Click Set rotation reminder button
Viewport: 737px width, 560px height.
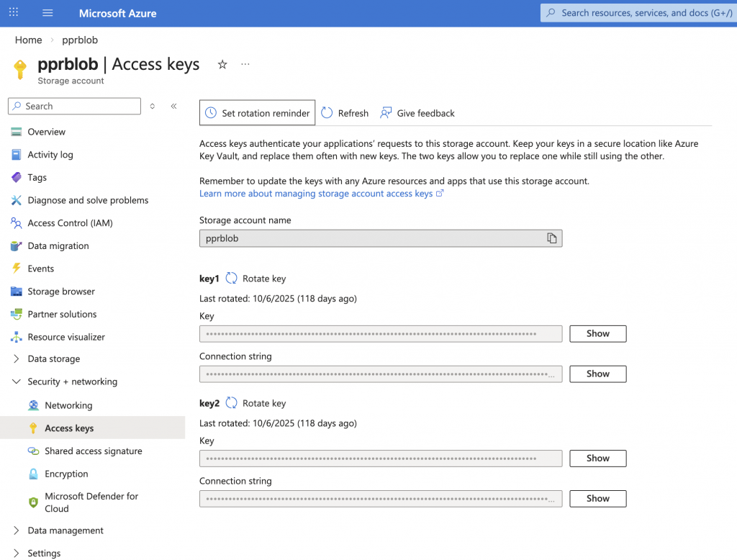point(257,113)
